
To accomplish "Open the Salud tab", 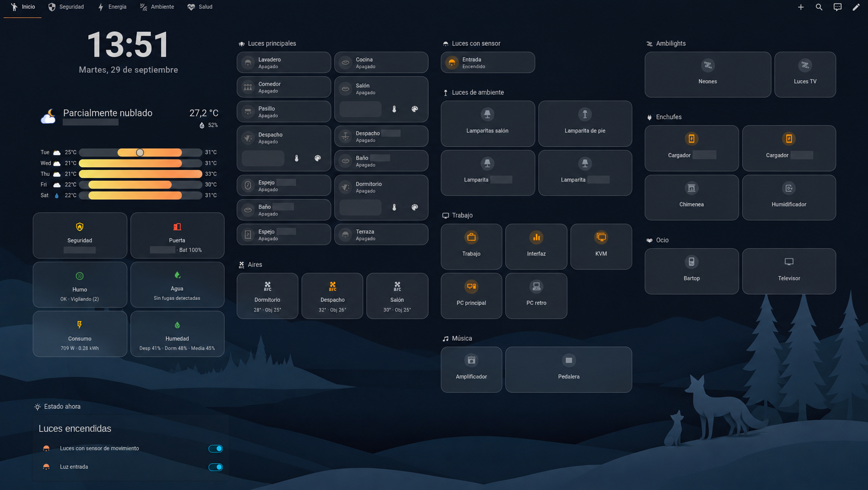I will tap(200, 7).
